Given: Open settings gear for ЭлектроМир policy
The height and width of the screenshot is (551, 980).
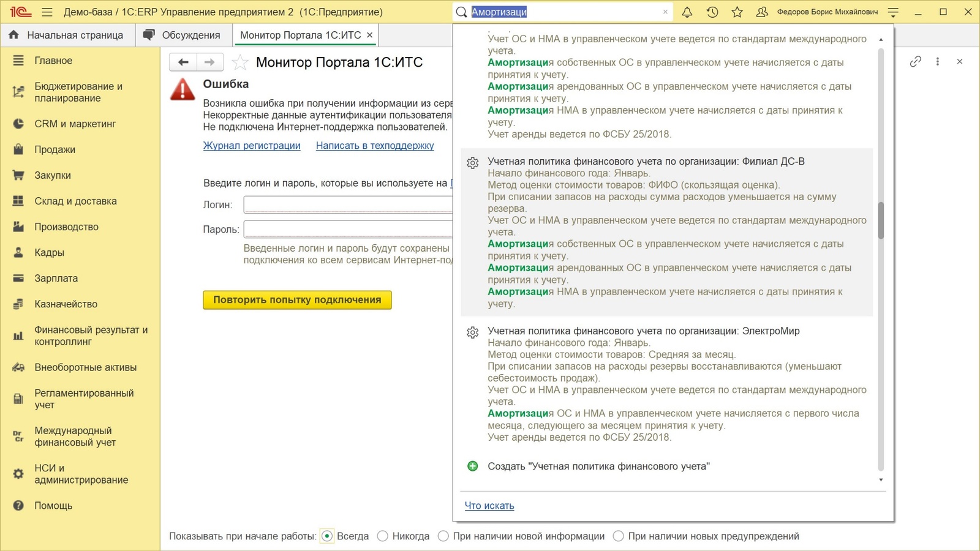Looking at the screenshot, I should pyautogui.click(x=472, y=332).
